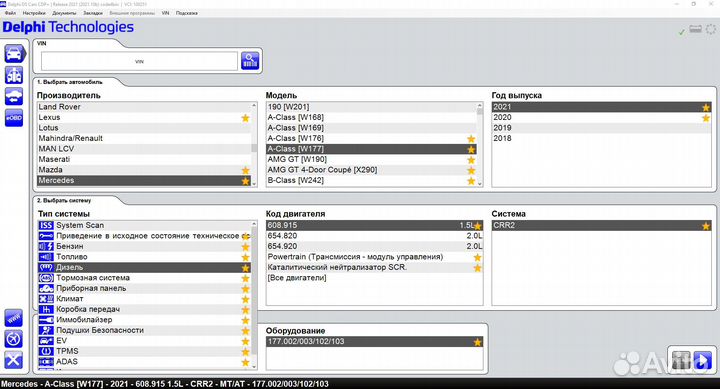Image resolution: width=720 pixels, height=389 pixels.
Task: Open the Подсказка menu
Action: coord(187,13)
